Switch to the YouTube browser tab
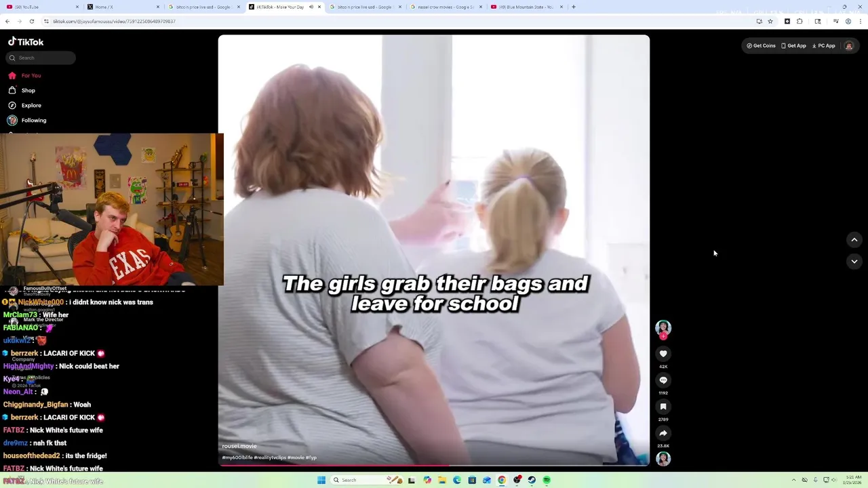 pyautogui.click(x=41, y=7)
